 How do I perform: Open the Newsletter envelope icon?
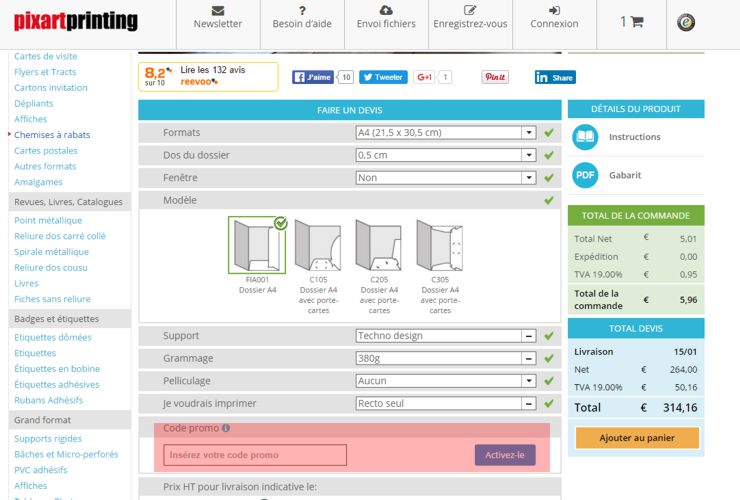[218, 10]
